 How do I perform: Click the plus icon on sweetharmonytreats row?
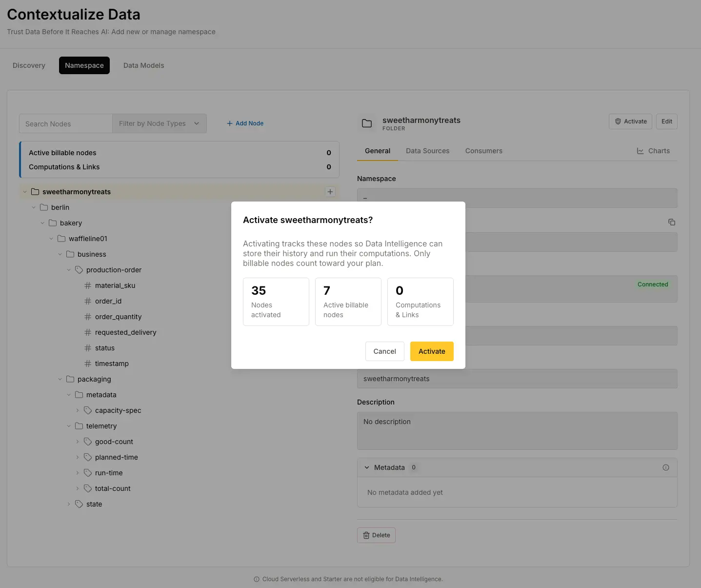[x=330, y=192]
